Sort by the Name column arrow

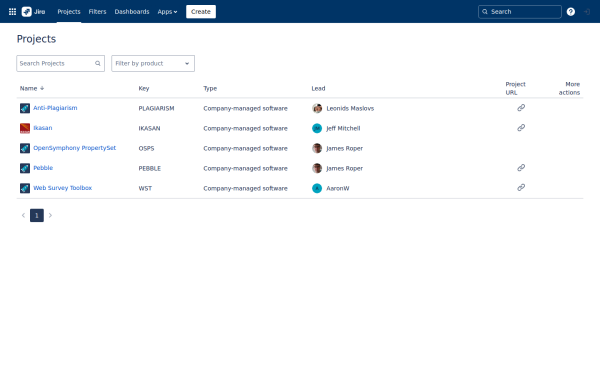(x=42, y=88)
